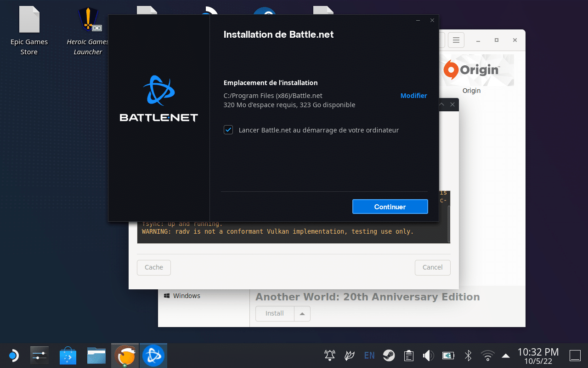Minimize the Battle.net installer window
The height and width of the screenshot is (368, 588).
tap(418, 20)
